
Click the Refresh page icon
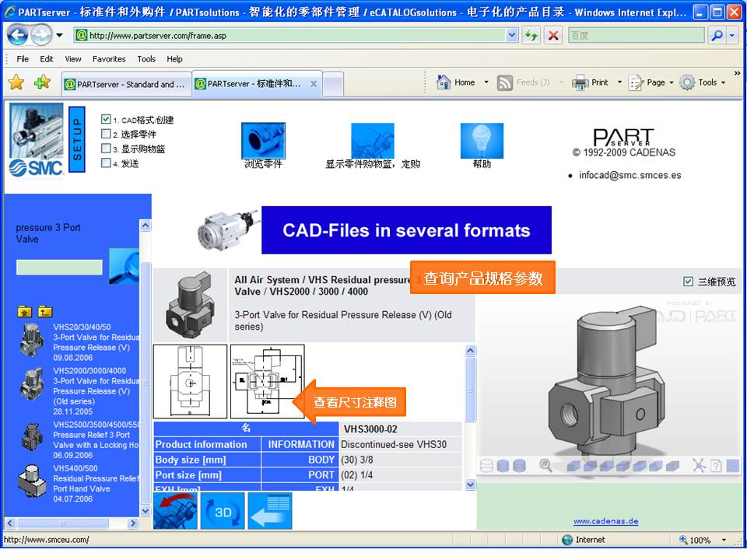click(x=531, y=35)
